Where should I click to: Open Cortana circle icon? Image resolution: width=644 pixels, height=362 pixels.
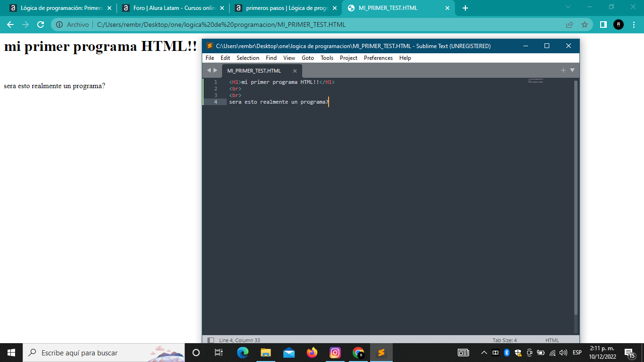pos(196,353)
